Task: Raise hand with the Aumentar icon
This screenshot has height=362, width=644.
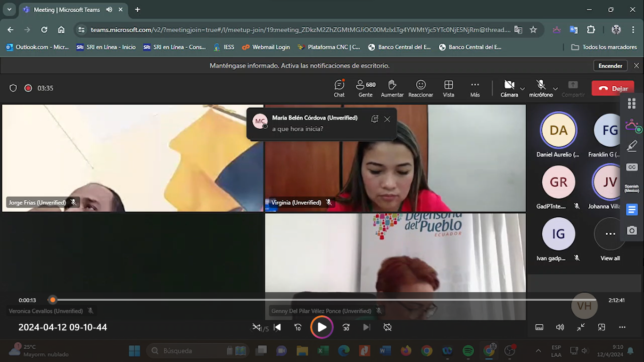Action: (392, 88)
